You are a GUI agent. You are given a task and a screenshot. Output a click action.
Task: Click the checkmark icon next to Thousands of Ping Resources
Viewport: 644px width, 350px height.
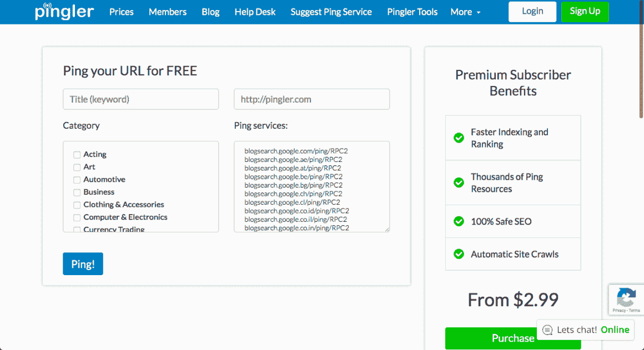(x=459, y=182)
